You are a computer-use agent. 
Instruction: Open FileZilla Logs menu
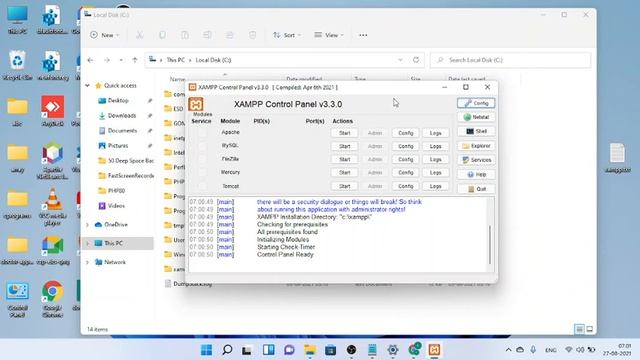point(436,159)
